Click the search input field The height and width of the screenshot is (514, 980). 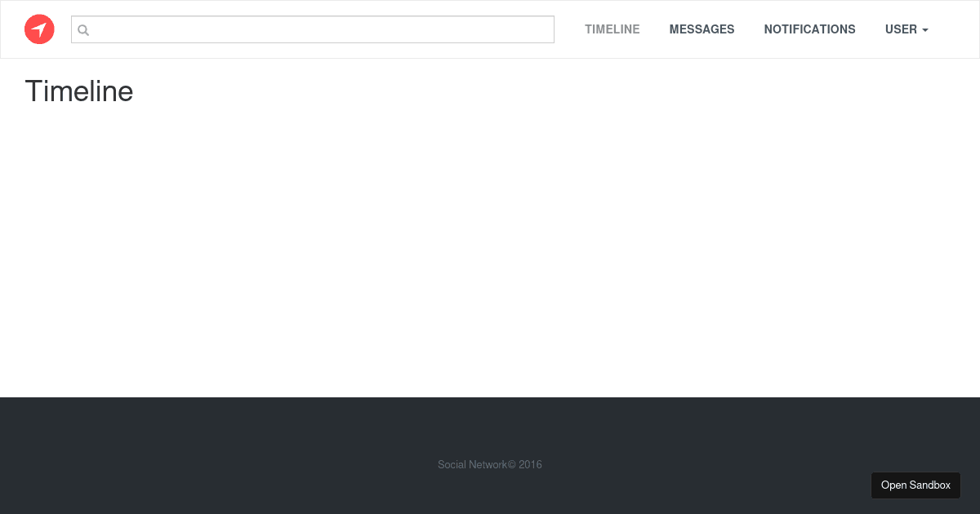point(313,29)
